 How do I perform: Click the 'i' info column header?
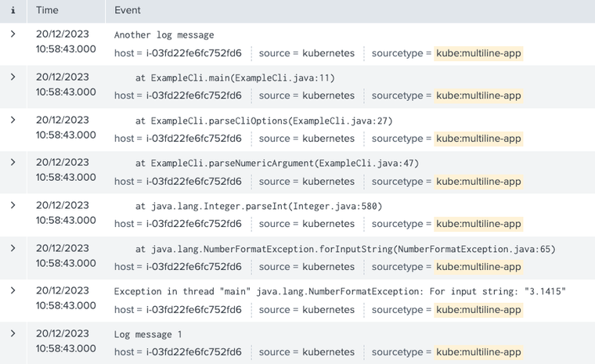(x=13, y=11)
